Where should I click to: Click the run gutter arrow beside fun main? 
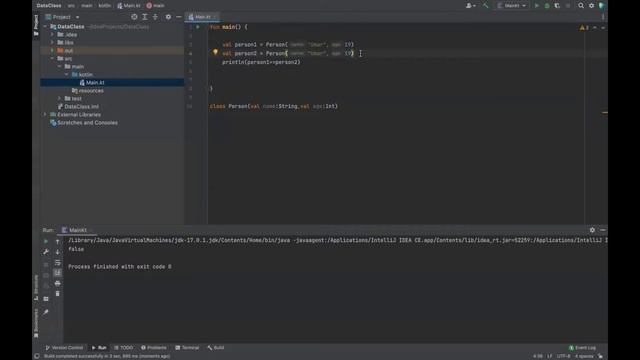point(198,27)
